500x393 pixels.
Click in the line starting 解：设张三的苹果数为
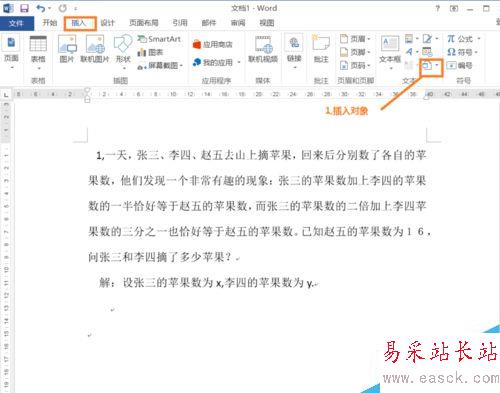coord(209,283)
